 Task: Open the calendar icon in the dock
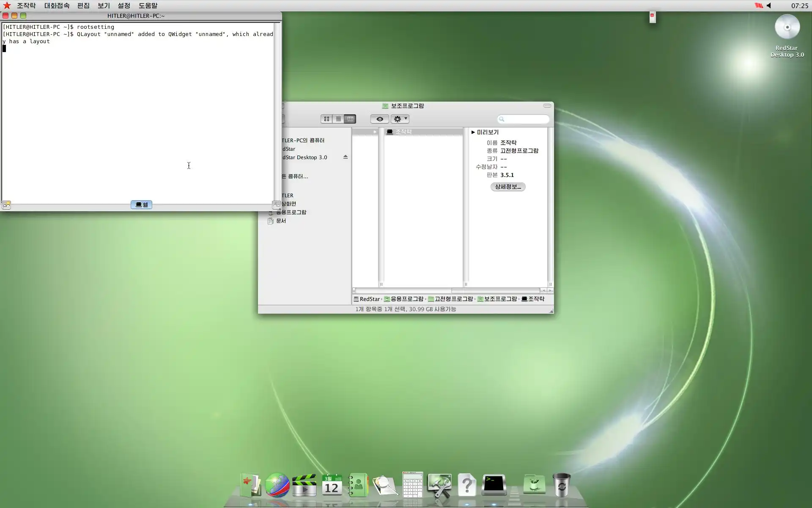click(332, 485)
